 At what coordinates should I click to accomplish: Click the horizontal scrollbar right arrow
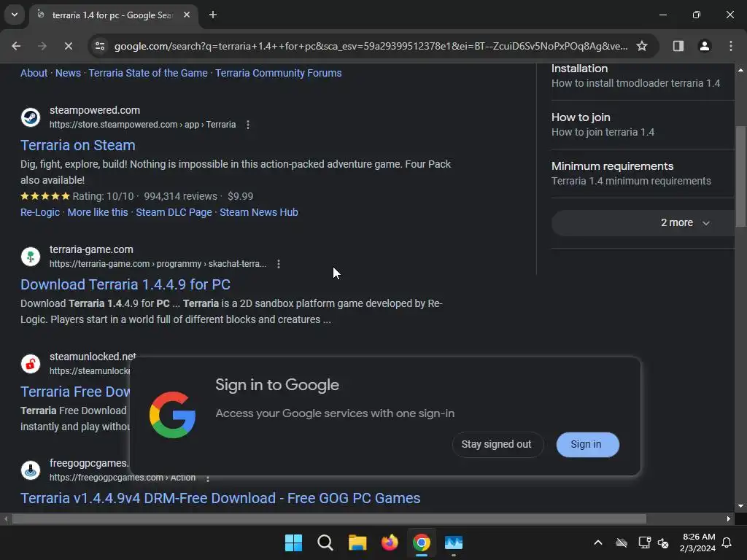(x=729, y=518)
